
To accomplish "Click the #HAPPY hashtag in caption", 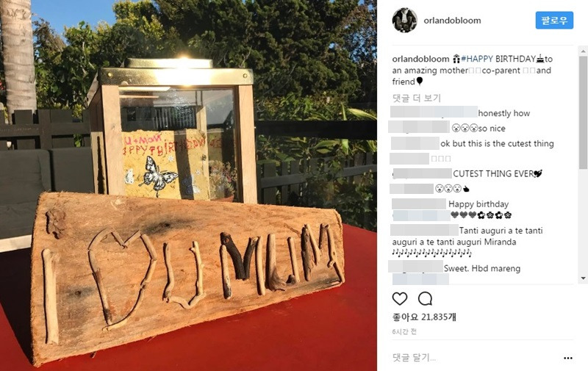I will click(477, 59).
